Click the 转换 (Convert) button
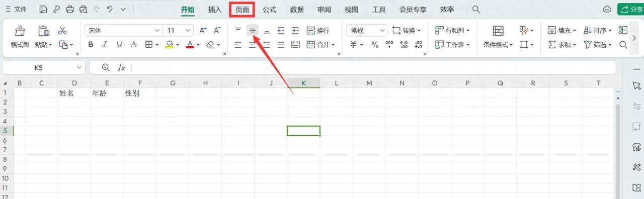 point(407,31)
